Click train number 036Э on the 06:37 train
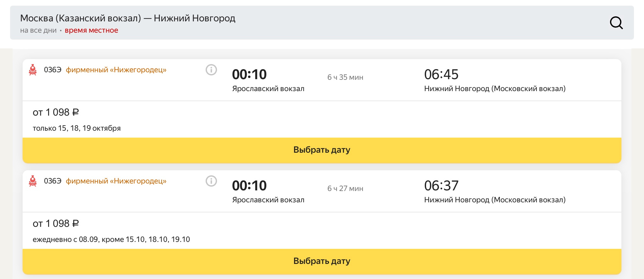The image size is (644, 279). pyautogui.click(x=53, y=181)
